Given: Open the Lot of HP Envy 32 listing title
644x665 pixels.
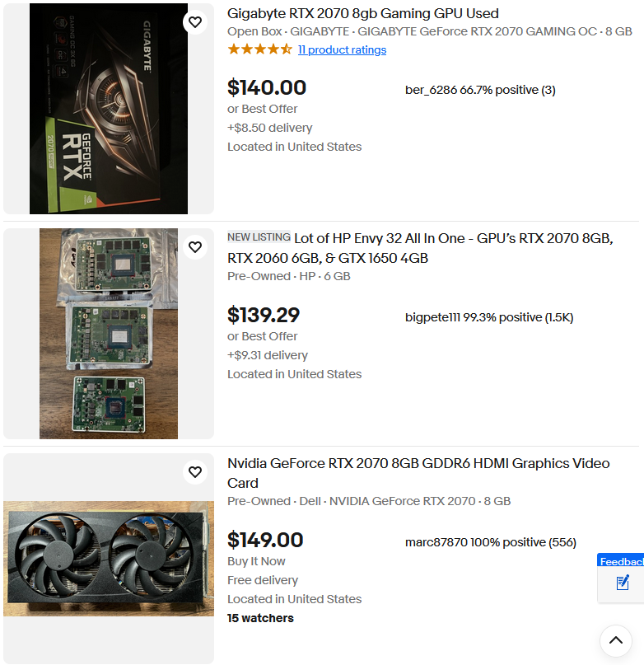Looking at the screenshot, I should click(420, 248).
